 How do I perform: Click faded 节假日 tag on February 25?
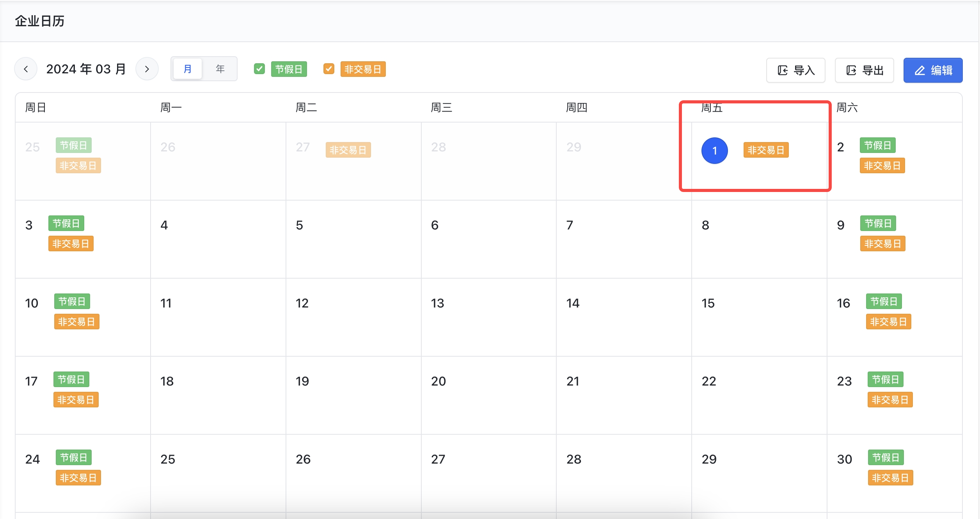[74, 146]
